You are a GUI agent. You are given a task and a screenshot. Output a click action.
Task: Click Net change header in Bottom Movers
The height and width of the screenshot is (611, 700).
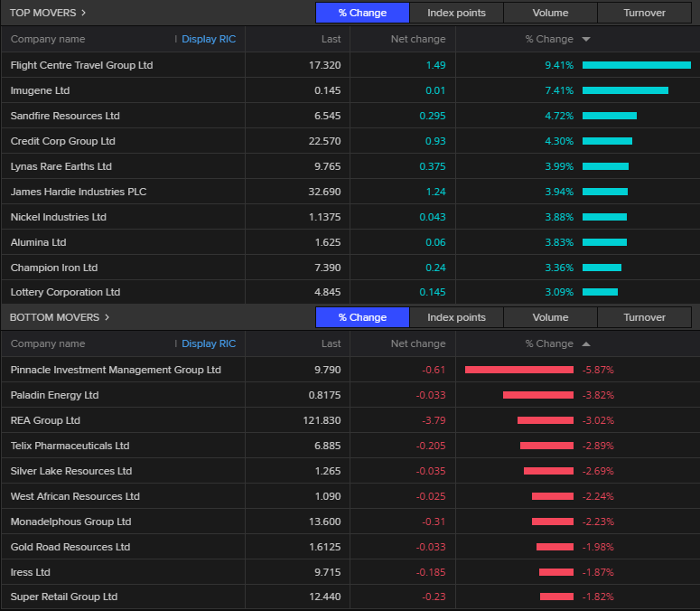click(418, 343)
